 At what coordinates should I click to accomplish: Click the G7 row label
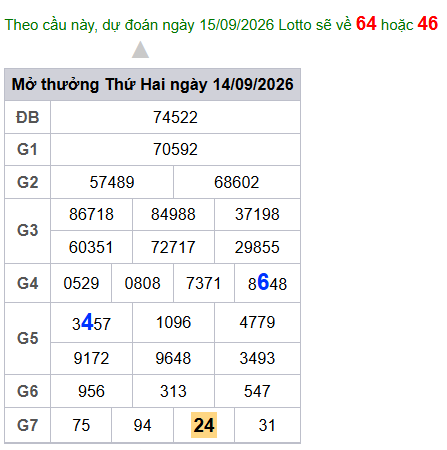28,425
